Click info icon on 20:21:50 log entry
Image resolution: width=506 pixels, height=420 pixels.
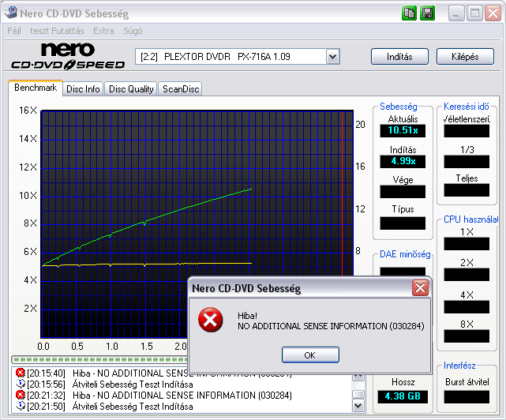pyautogui.click(x=21, y=406)
